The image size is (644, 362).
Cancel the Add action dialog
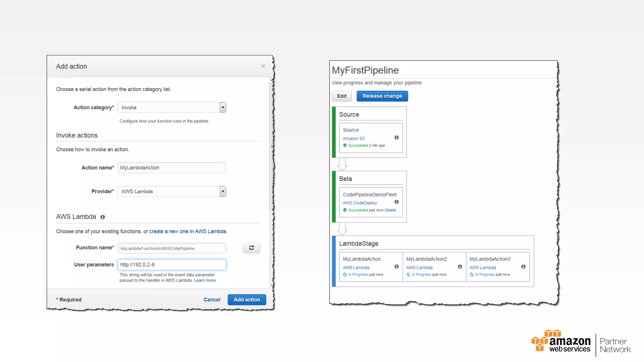point(212,299)
